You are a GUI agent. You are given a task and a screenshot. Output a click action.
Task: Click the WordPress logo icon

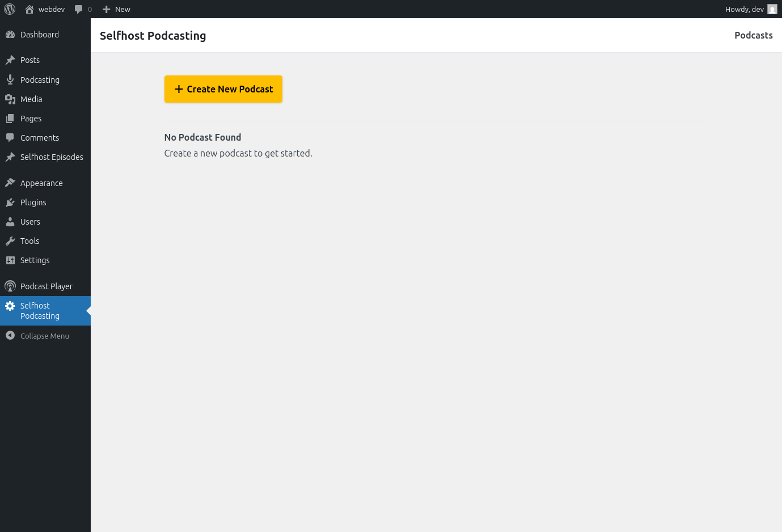[x=10, y=9]
